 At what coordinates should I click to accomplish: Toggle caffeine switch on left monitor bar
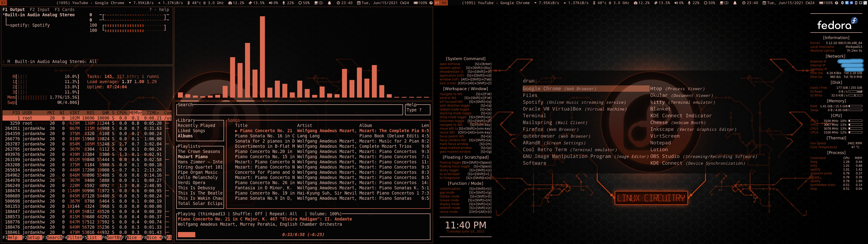(x=321, y=3)
